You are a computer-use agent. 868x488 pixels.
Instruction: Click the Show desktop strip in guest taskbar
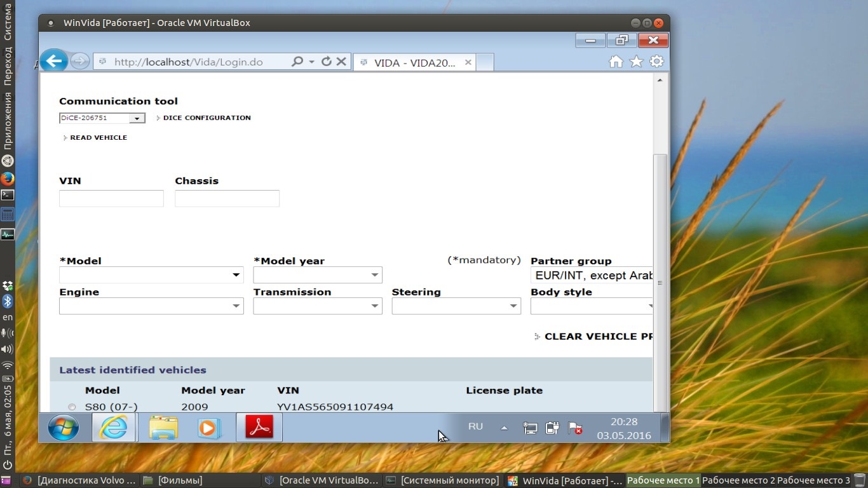[x=665, y=428]
